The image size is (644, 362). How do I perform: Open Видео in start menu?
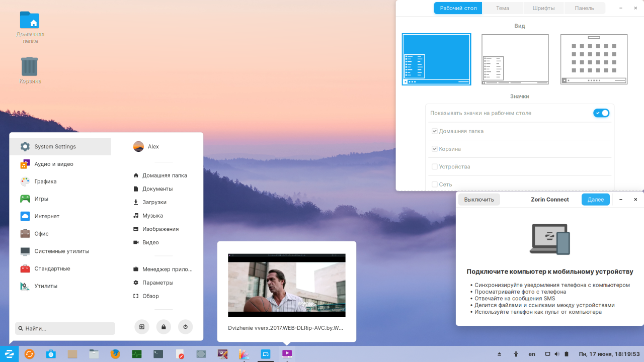146,242
